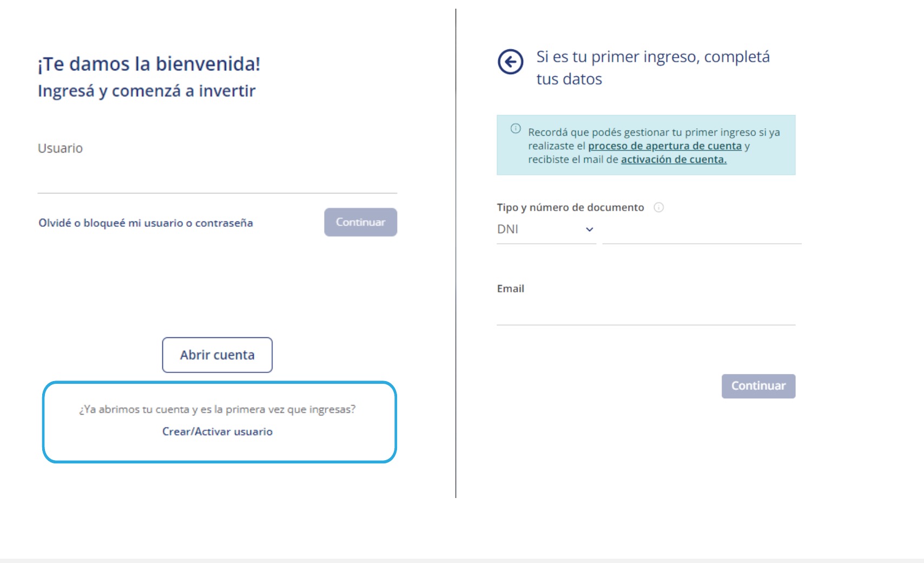Follow the proceso de apertura de cuenta link
Screen dimensions: 924x563
pyautogui.click(x=665, y=146)
